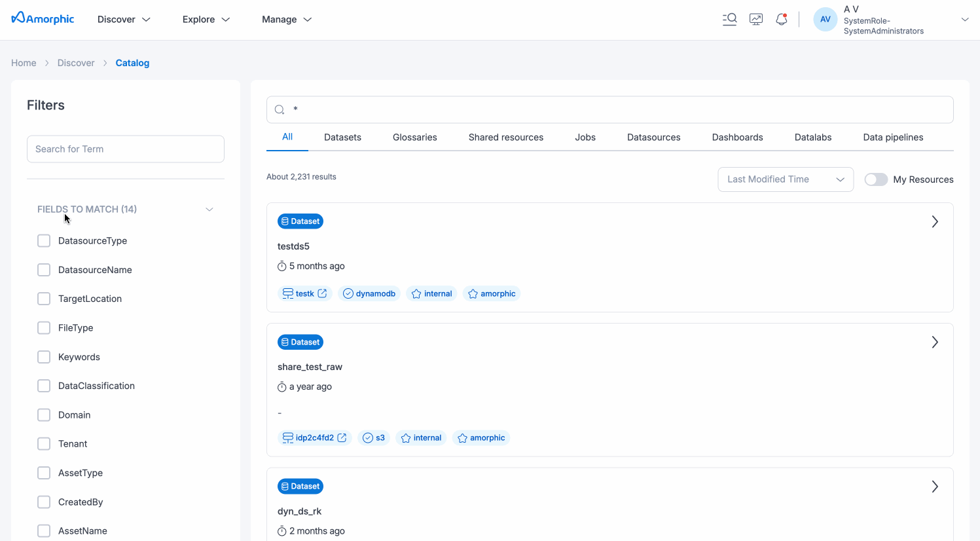Click the global search list icon
Screen dimensions: 980x541
pos(729,20)
